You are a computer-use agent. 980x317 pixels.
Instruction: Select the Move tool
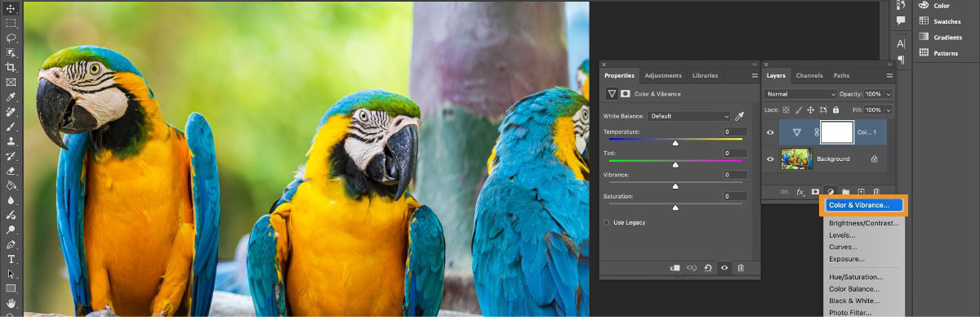point(11,7)
